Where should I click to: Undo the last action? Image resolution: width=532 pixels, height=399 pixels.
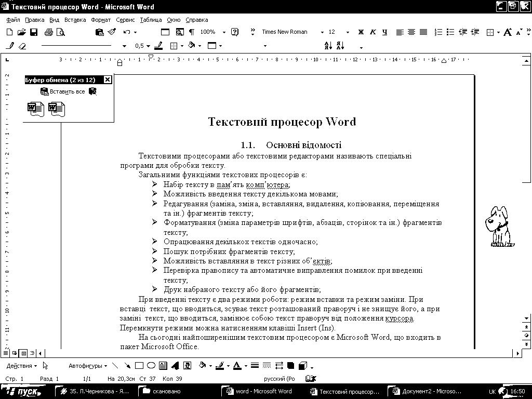[x=127, y=32]
